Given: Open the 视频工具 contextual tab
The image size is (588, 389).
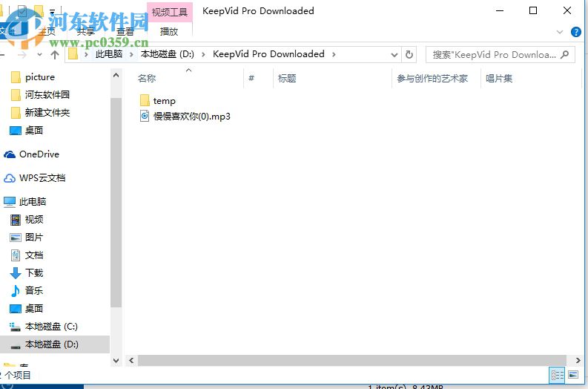Looking at the screenshot, I should (170, 12).
